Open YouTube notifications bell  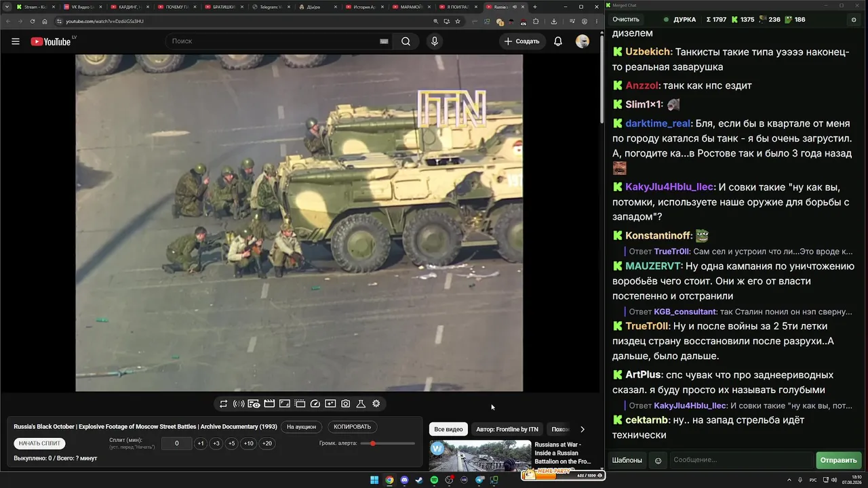pos(558,41)
